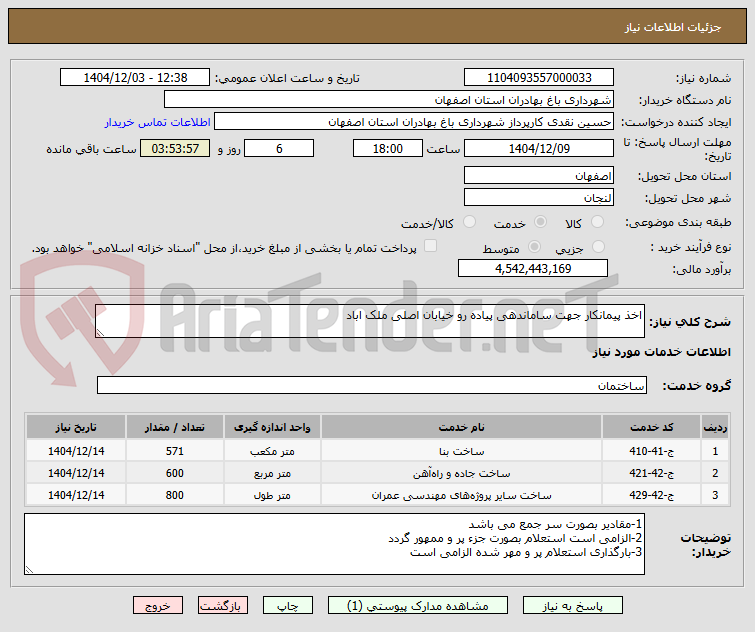Click the ساخت جاده و راه‌آهن cell

coord(461,473)
